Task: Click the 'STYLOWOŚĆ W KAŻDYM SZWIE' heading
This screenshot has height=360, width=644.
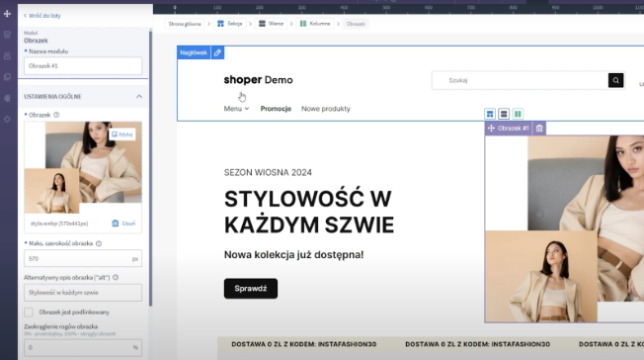Action: [309, 212]
